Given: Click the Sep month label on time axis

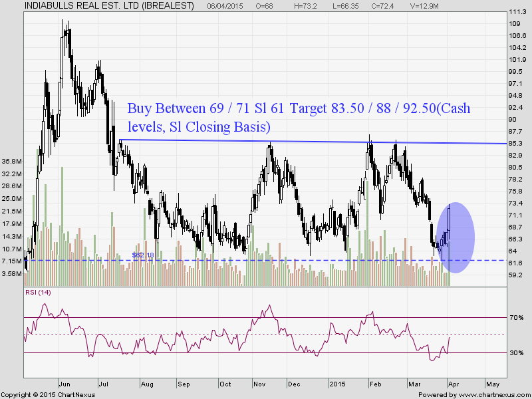Looking at the screenshot, I should point(184,384).
